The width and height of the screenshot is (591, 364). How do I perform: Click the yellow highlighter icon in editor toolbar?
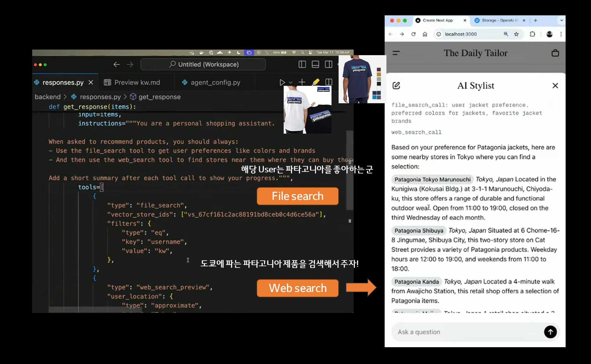[x=316, y=82]
